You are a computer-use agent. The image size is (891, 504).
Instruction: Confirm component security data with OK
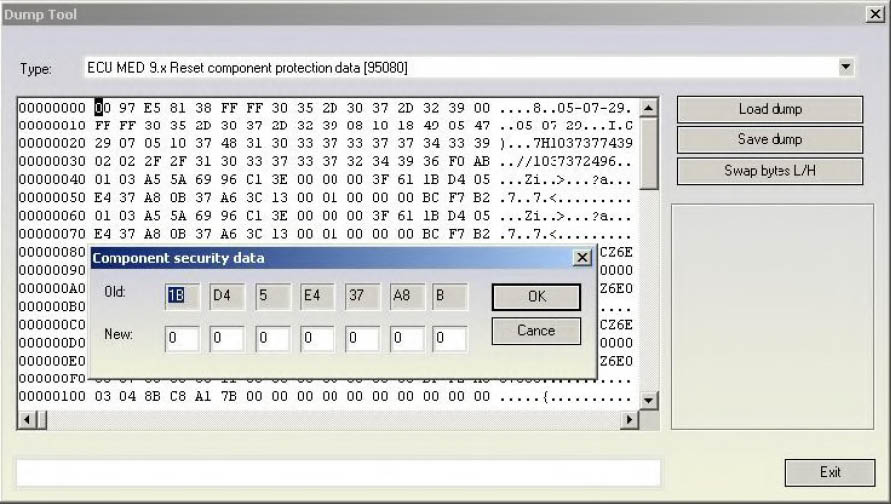point(536,297)
